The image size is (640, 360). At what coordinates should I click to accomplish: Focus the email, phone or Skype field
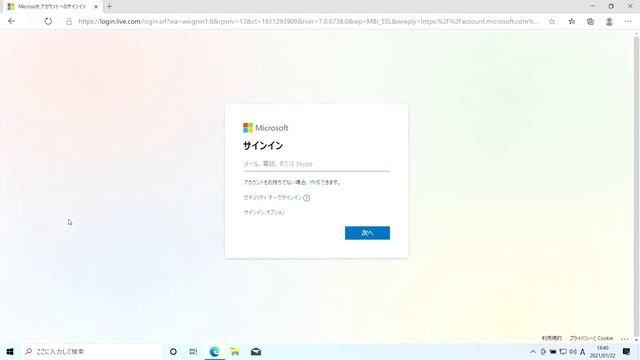tap(316, 164)
